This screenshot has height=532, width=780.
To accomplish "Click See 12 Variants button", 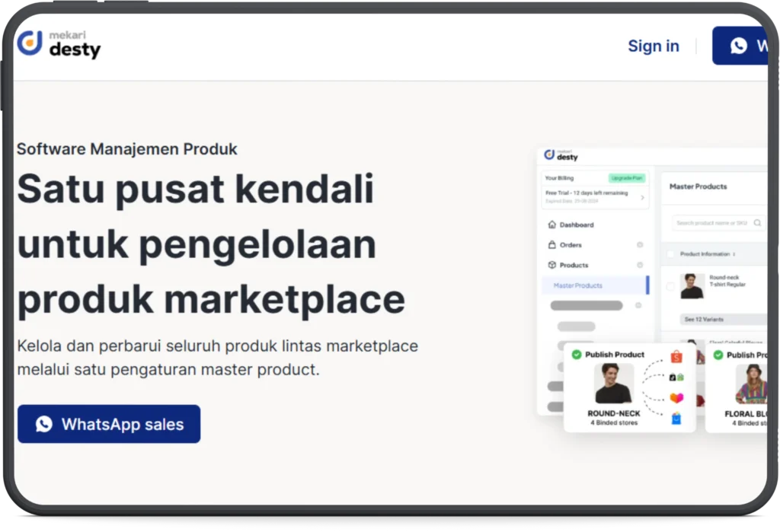I will 724,319.
